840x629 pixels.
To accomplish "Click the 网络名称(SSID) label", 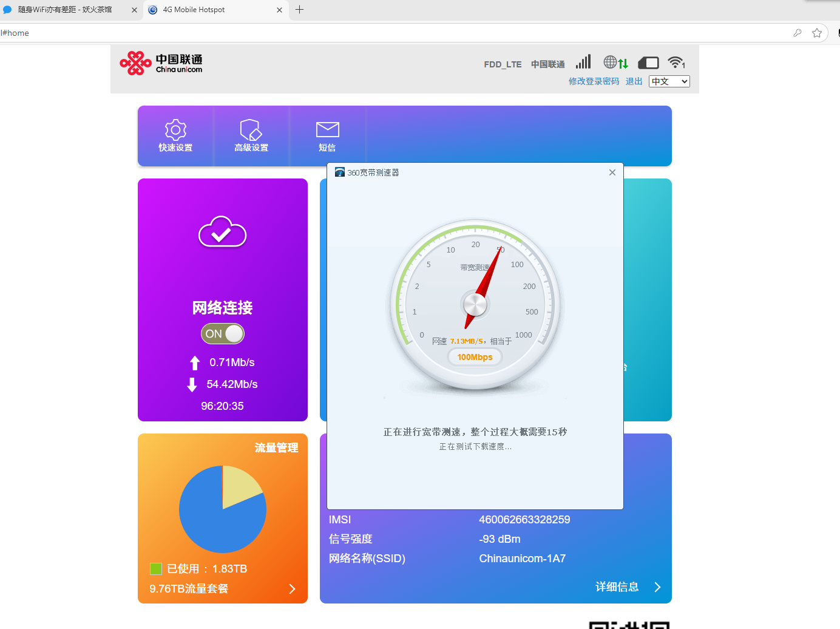I will (367, 559).
